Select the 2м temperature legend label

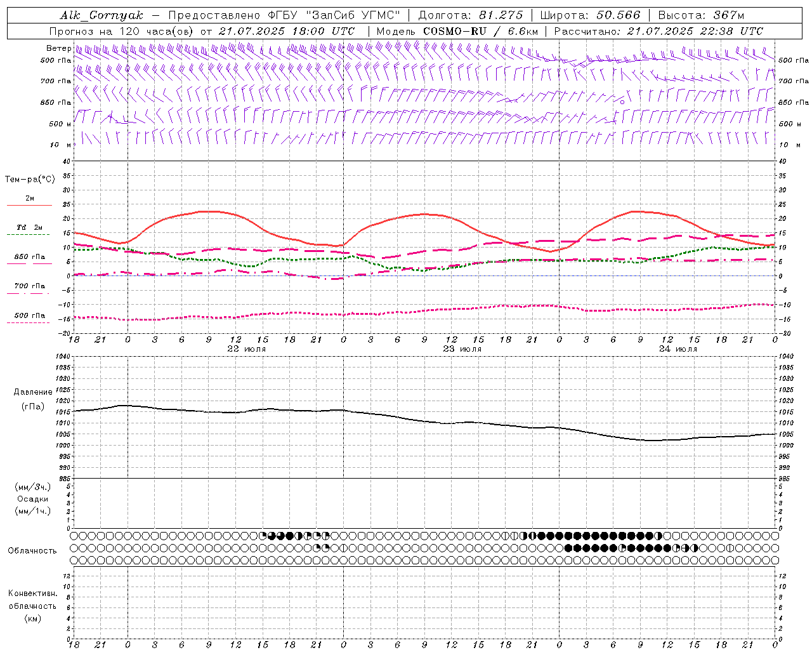(30, 199)
